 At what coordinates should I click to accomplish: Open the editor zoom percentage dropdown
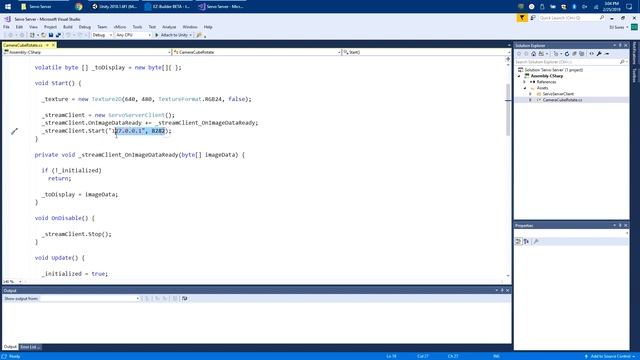12,282
